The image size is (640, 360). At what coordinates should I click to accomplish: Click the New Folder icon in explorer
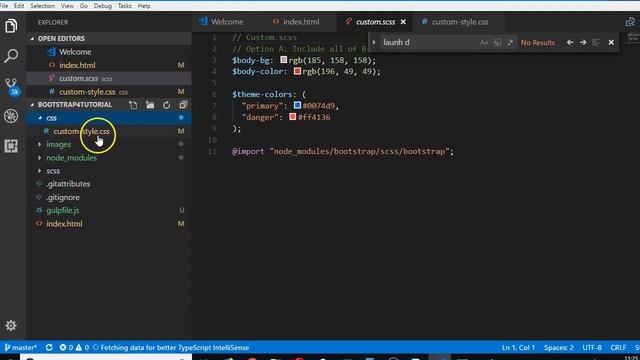click(x=150, y=105)
